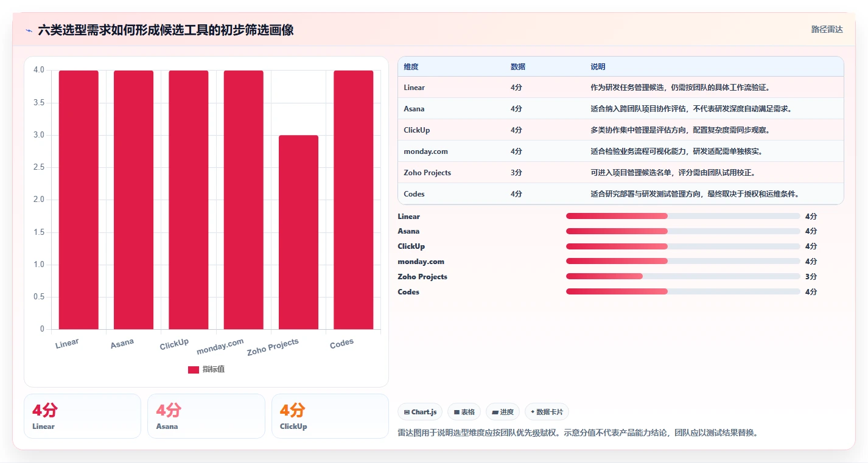Click the 数据 column header in the table
Screen dimensions: 868x463
[518, 66]
